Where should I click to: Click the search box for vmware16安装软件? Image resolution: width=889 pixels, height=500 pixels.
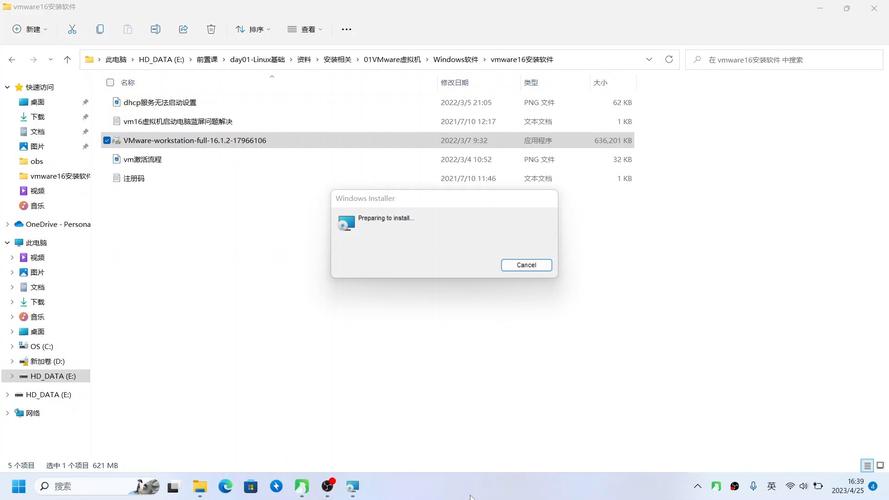(x=784, y=60)
